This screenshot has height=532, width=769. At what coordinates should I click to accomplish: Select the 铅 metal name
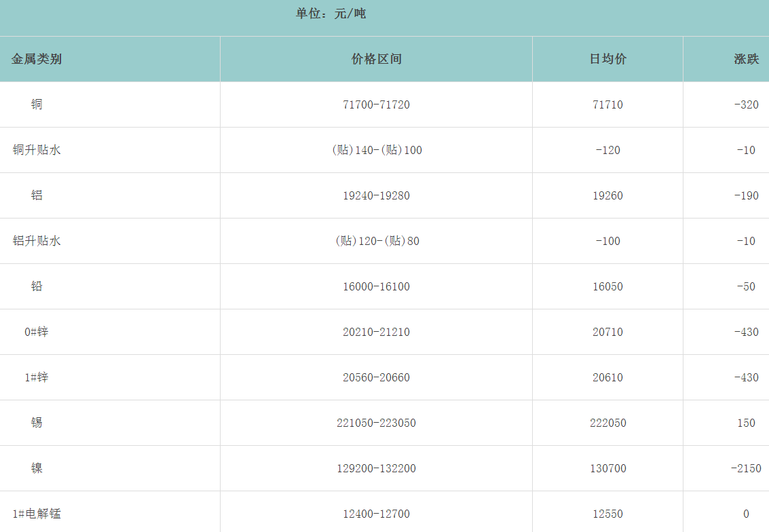(x=37, y=286)
